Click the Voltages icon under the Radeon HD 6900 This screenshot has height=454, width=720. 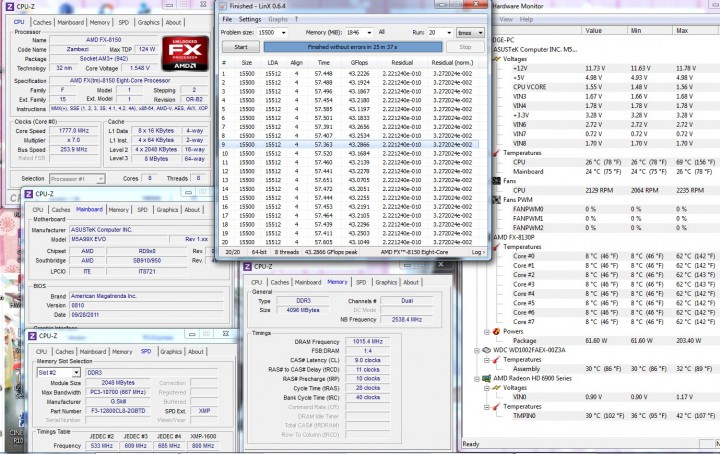tap(496, 388)
